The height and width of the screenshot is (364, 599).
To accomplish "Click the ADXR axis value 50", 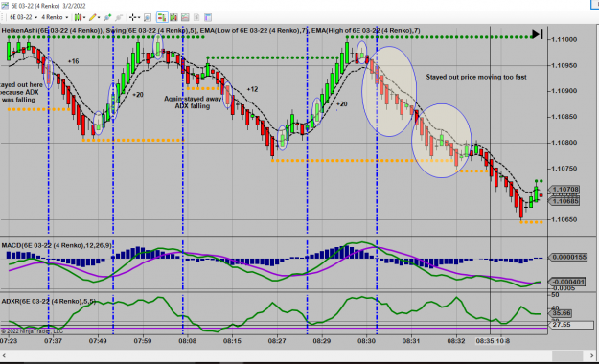I will tap(555, 295).
